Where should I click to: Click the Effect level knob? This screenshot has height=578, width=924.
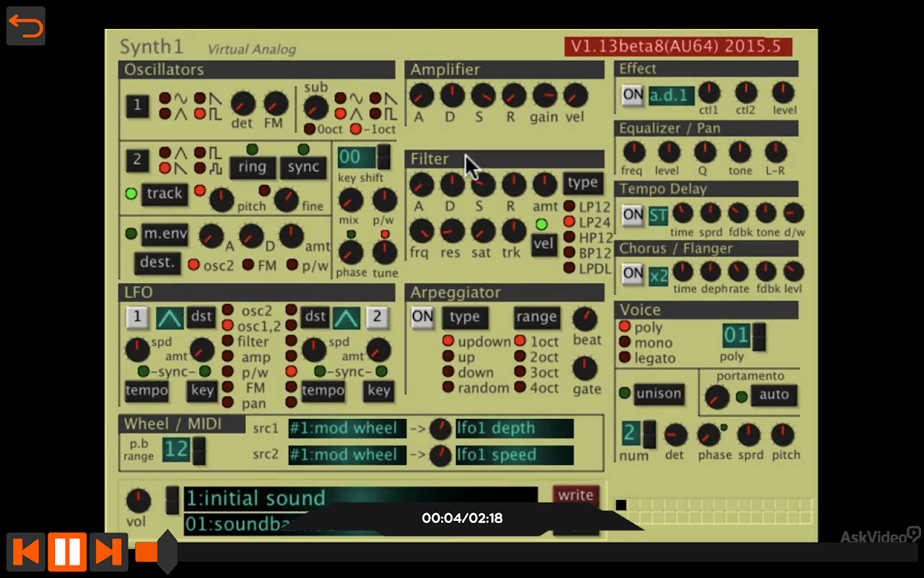click(x=783, y=92)
